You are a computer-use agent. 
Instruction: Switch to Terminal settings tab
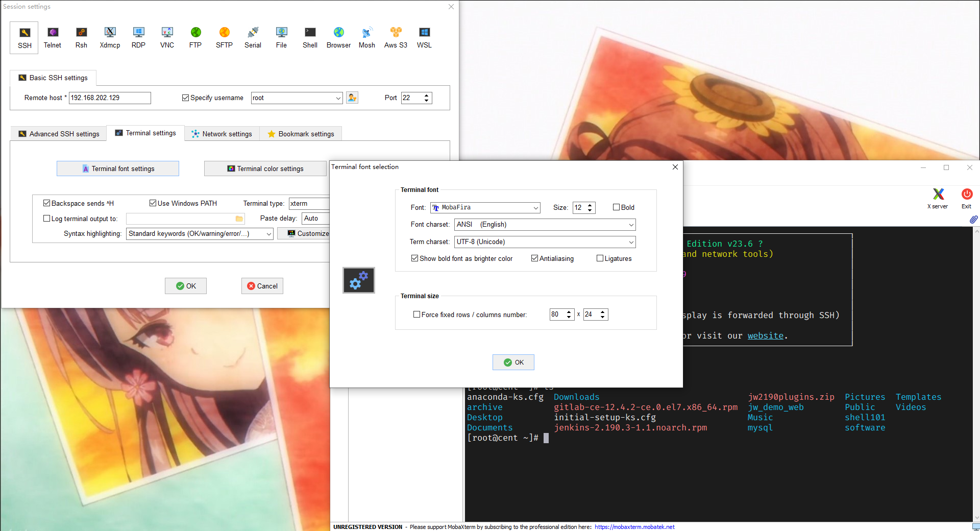click(145, 133)
